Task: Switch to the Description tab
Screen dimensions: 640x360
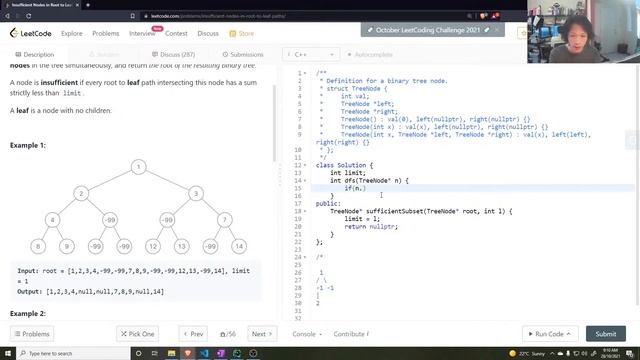Action: tap(34, 54)
